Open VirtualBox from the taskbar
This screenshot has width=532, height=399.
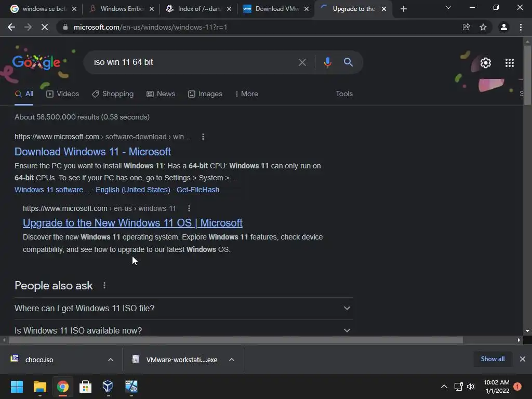(x=108, y=387)
